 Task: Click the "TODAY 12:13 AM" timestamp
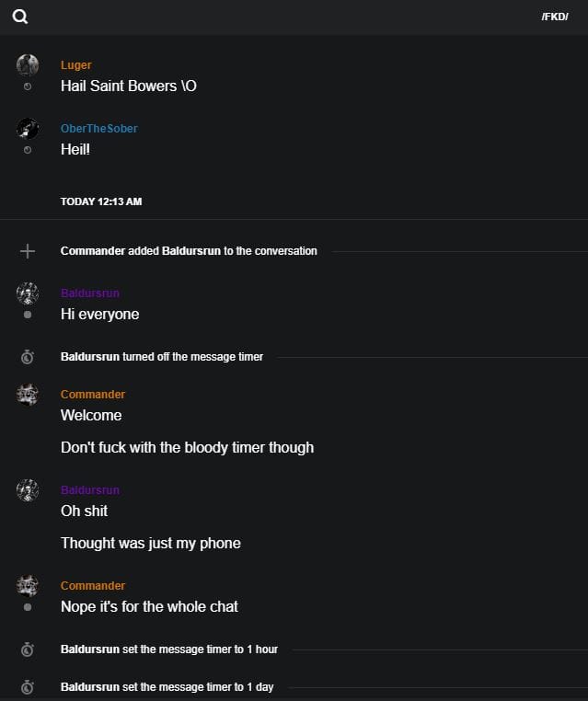tap(101, 201)
